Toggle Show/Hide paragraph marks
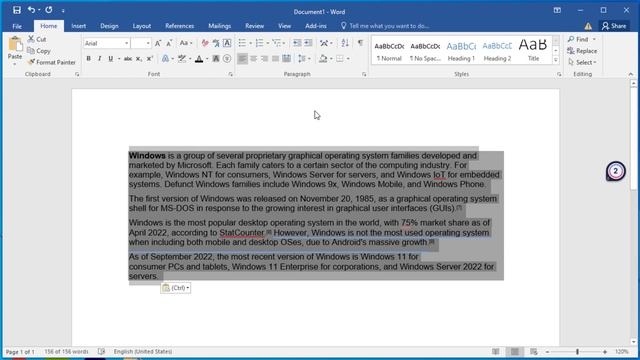 [x=360, y=43]
